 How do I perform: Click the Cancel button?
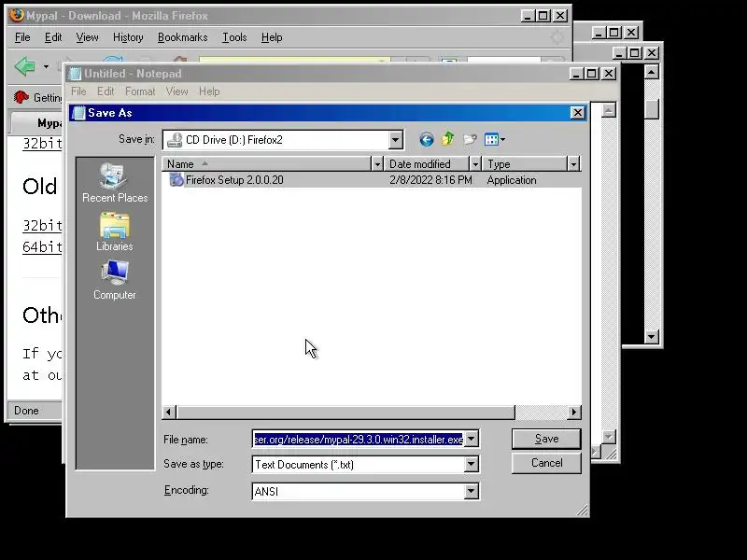click(546, 463)
